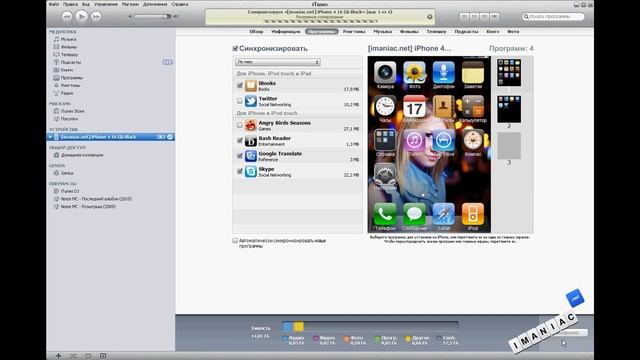Toggle shuffle button at bottom left
The image size is (640, 360).
coord(73,356)
